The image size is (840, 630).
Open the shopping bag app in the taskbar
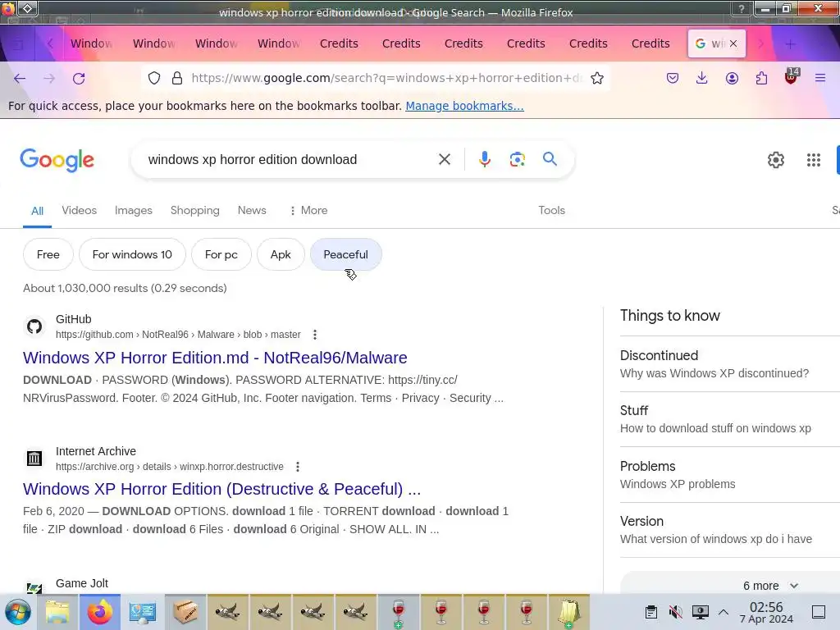[x=568, y=612]
